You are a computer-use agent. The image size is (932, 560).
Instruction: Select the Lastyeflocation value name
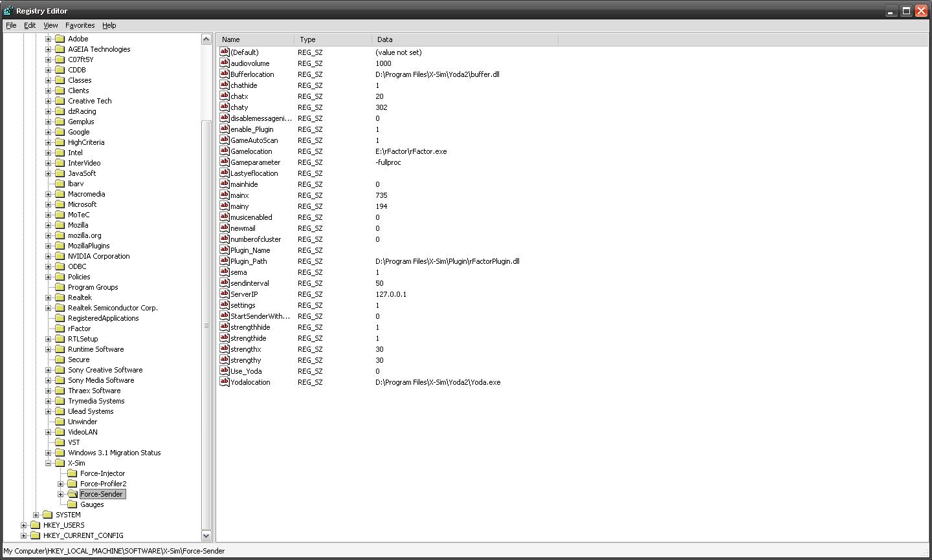pyautogui.click(x=254, y=173)
